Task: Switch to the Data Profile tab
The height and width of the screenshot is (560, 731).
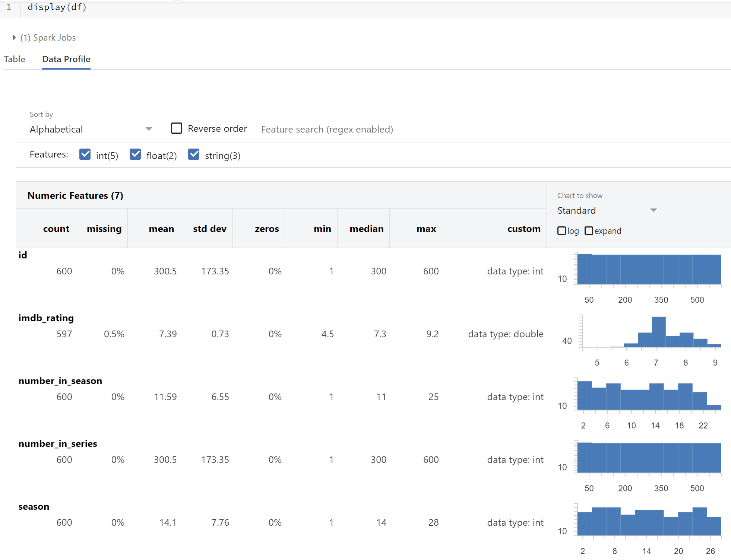Action: (x=66, y=59)
